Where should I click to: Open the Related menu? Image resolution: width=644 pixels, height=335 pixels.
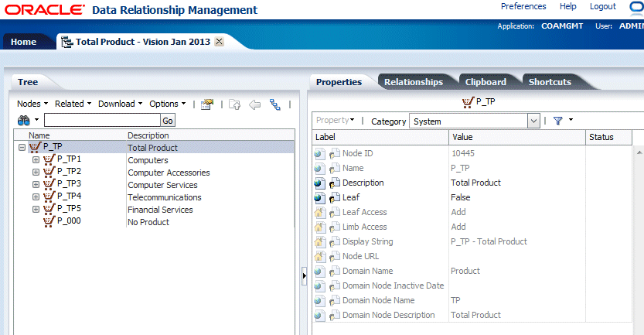pos(73,104)
